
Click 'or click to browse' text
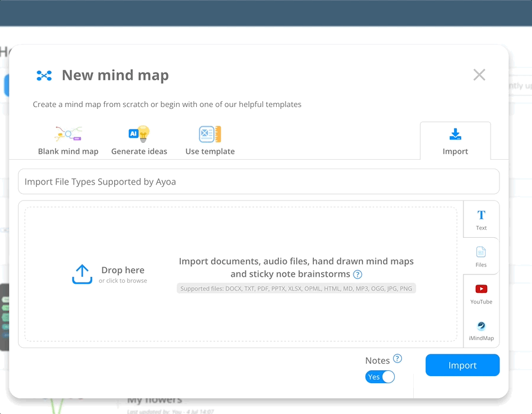tap(123, 281)
